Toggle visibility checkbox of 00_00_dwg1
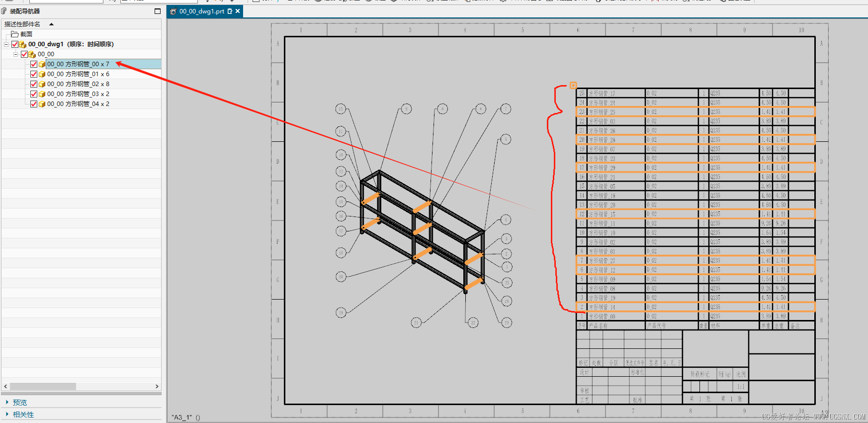This screenshot has height=423, width=868. [15, 44]
